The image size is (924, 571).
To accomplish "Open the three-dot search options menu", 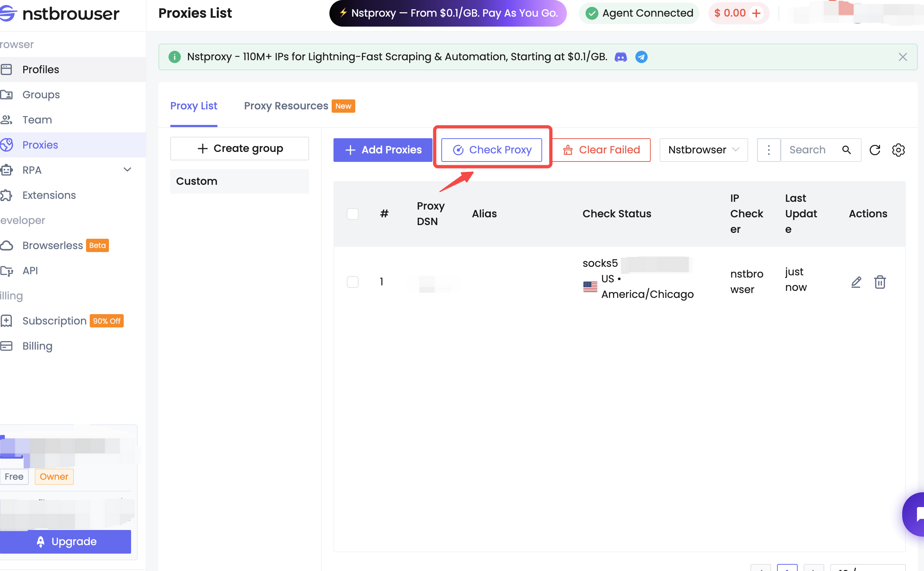I will pyautogui.click(x=769, y=150).
